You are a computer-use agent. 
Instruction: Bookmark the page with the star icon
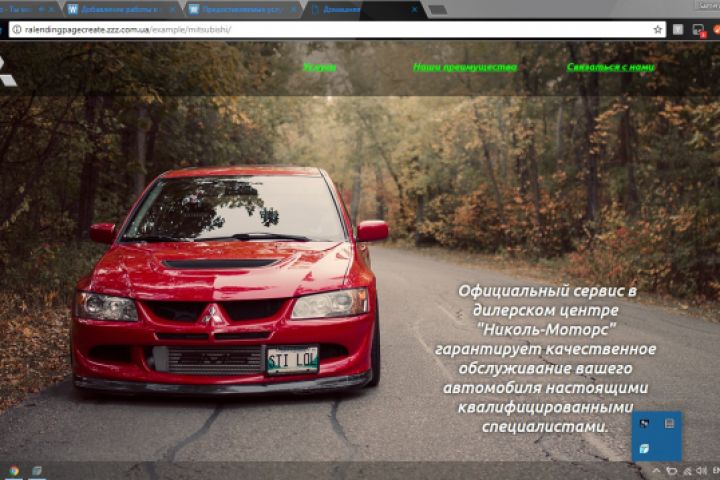tap(658, 29)
